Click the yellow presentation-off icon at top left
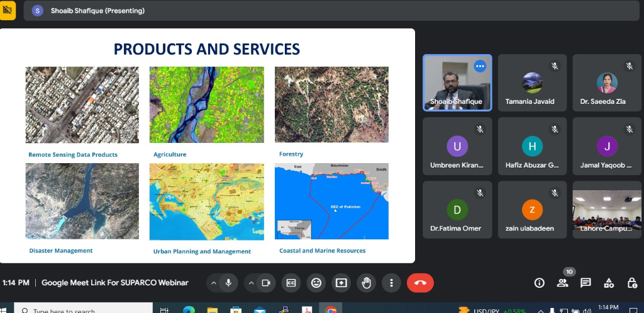The image size is (644, 313). [8, 10]
